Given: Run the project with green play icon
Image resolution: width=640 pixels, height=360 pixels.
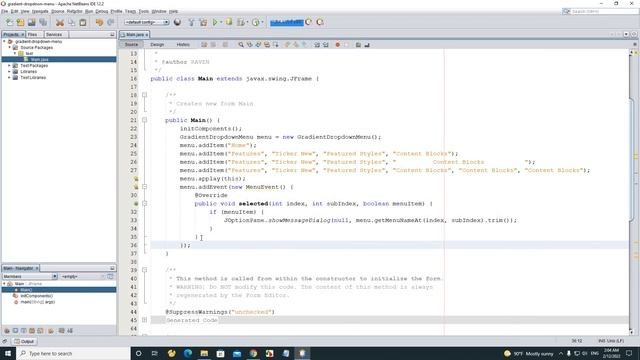Looking at the screenshot, I should click(x=215, y=22).
